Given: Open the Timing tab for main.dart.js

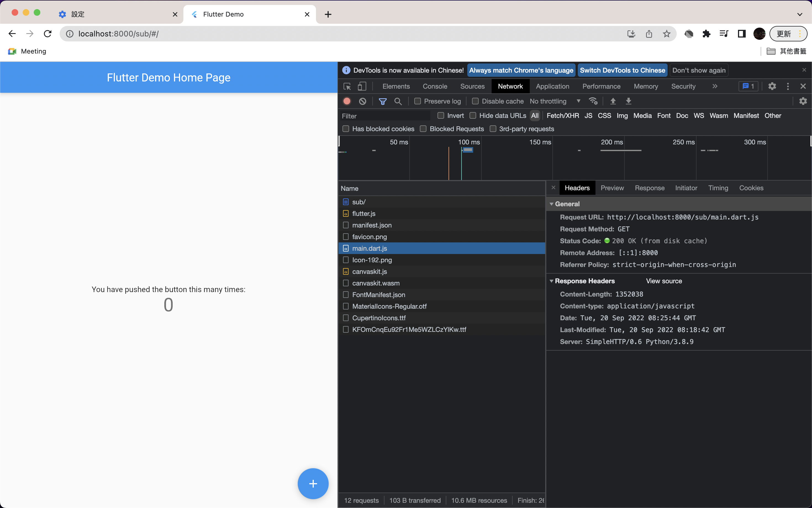Looking at the screenshot, I should [x=718, y=188].
